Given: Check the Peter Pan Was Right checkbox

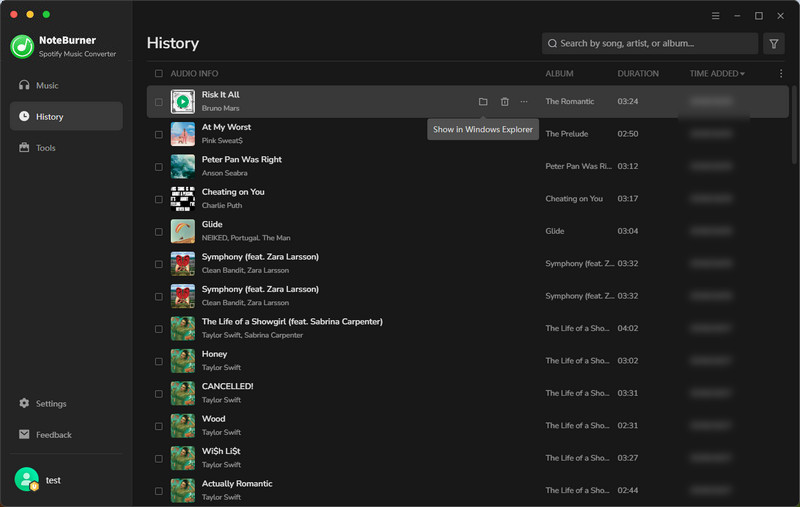Looking at the screenshot, I should 159,167.
